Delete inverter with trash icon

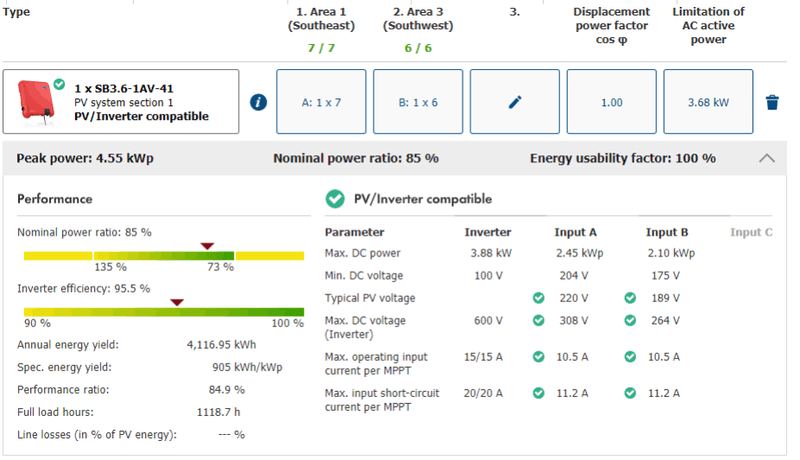pos(772,102)
